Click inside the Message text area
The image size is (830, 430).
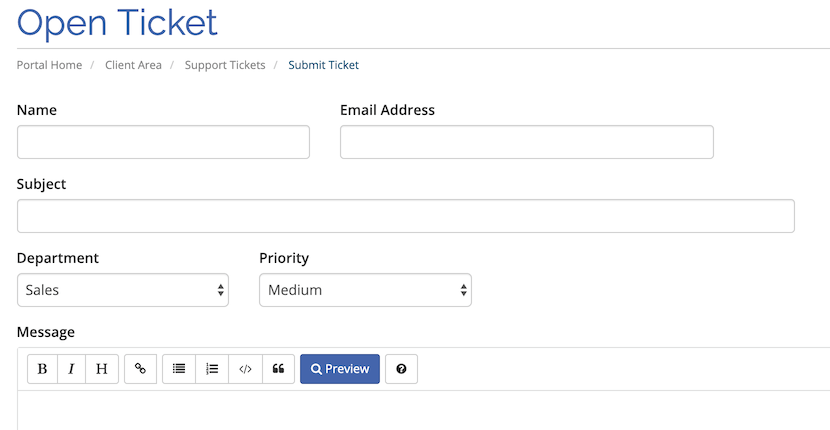pyautogui.click(x=423, y=411)
